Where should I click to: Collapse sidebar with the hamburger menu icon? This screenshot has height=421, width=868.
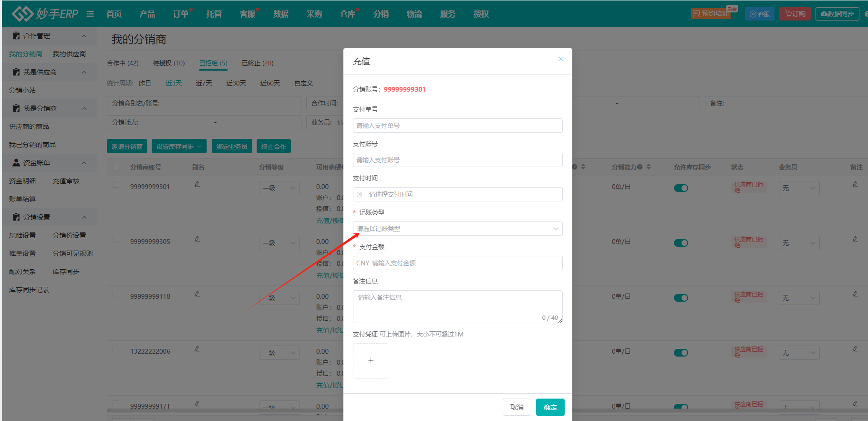coord(90,14)
